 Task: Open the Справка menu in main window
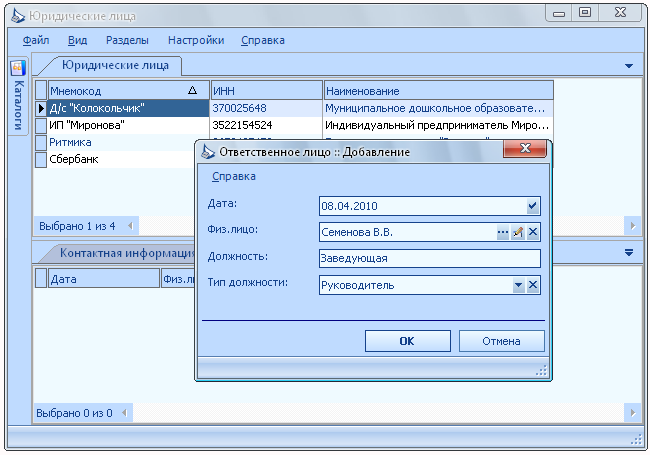pos(263,40)
